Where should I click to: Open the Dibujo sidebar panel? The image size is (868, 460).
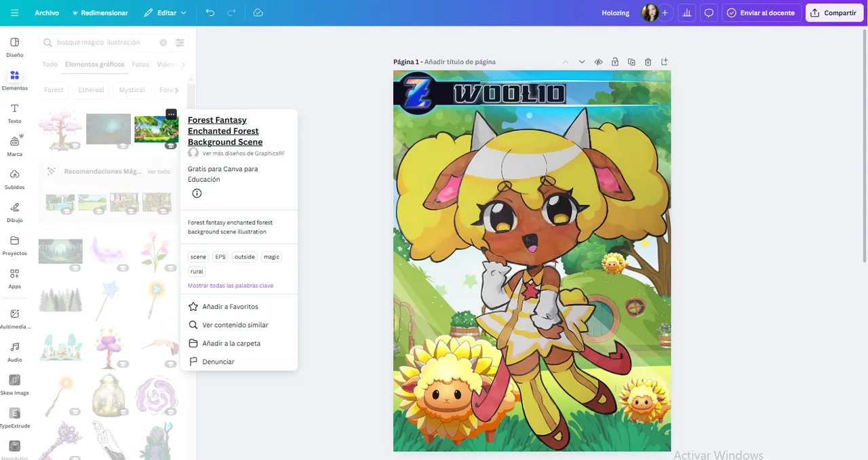coord(14,212)
